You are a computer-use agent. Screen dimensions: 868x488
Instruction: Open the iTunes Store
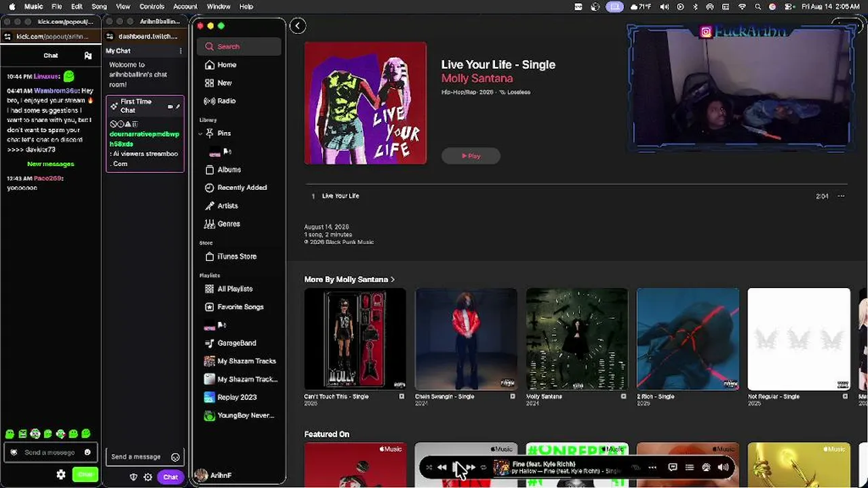click(237, 256)
